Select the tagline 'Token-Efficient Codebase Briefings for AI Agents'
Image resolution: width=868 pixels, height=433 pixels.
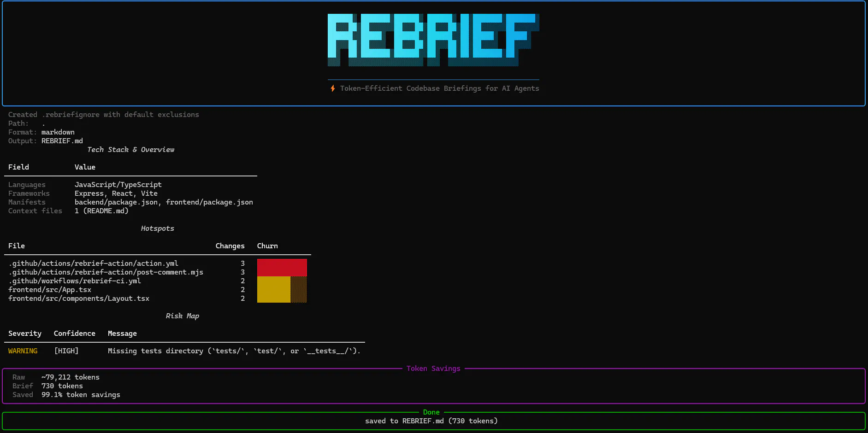439,88
